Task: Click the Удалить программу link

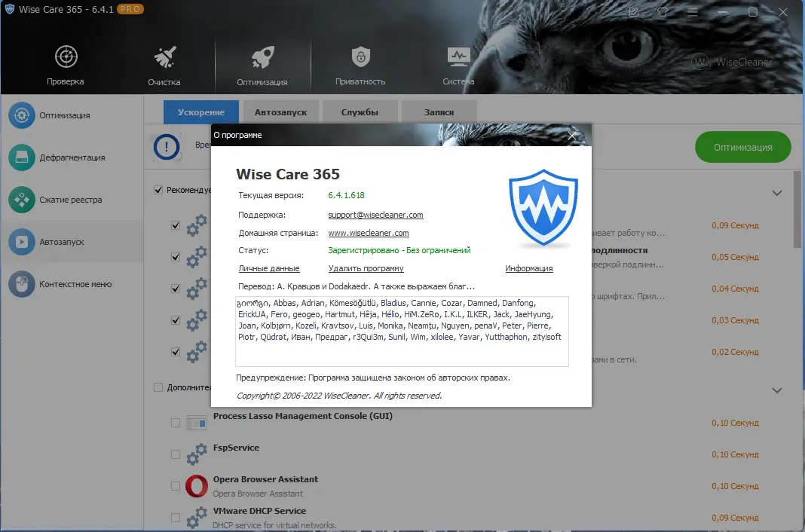Action: (x=366, y=268)
